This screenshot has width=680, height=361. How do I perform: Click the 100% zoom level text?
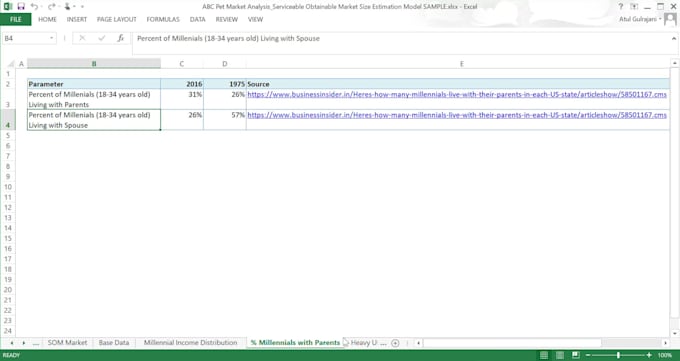(x=664, y=355)
